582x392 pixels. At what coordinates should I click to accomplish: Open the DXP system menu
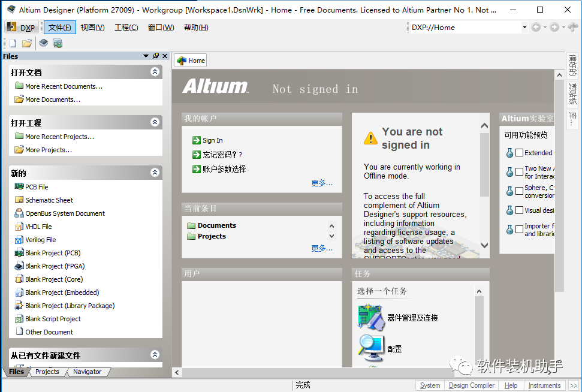pos(21,28)
